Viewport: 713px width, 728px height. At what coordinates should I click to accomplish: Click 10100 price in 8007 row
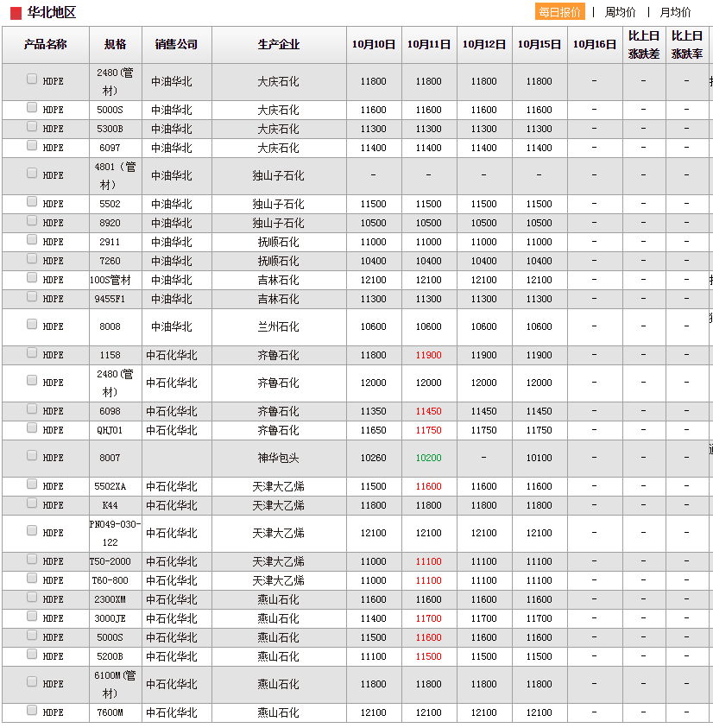539,458
